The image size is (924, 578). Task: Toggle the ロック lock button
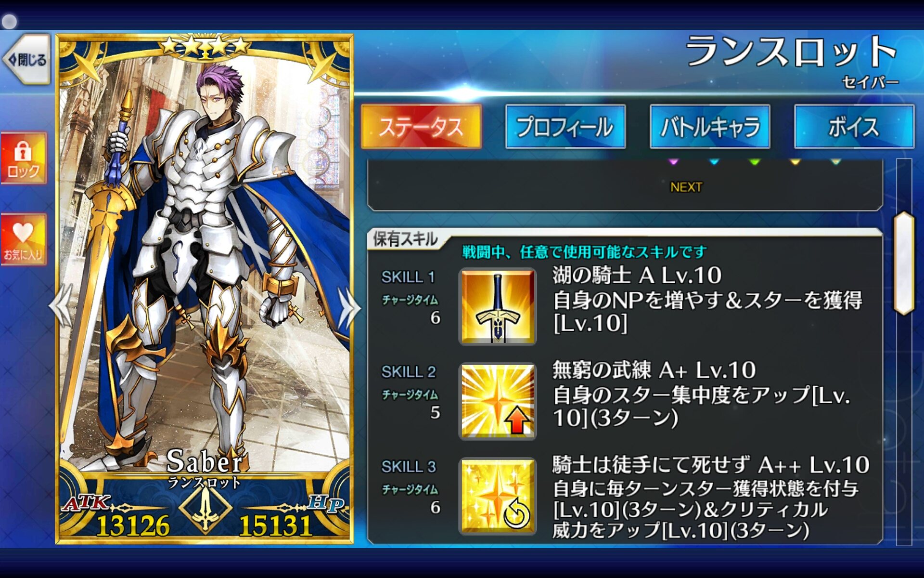click(23, 158)
